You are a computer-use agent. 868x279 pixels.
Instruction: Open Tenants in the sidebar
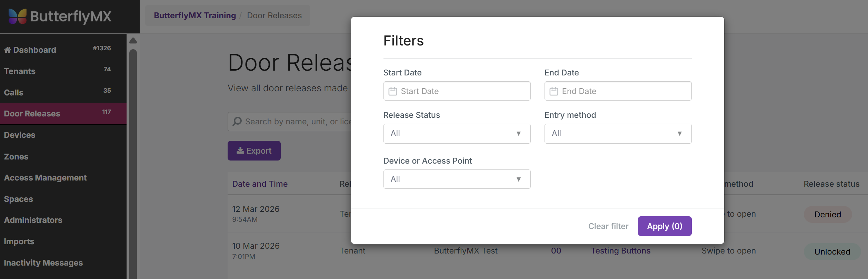click(20, 71)
